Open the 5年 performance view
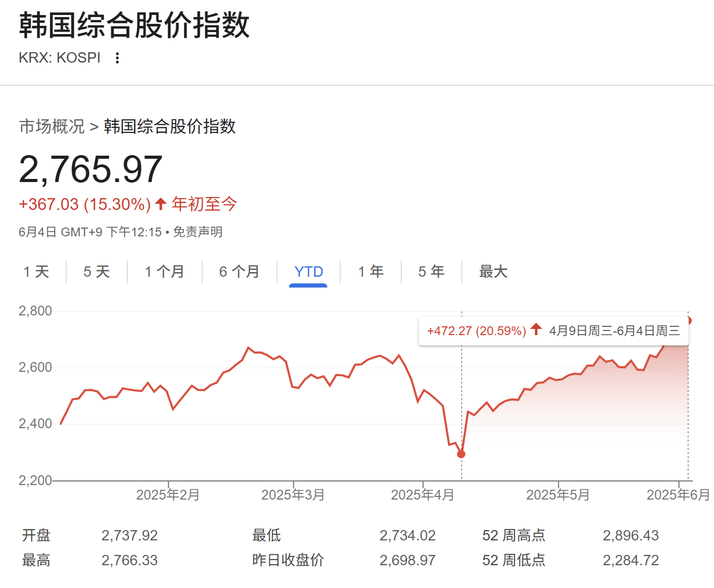Image resolution: width=714 pixels, height=588 pixels. (x=431, y=271)
